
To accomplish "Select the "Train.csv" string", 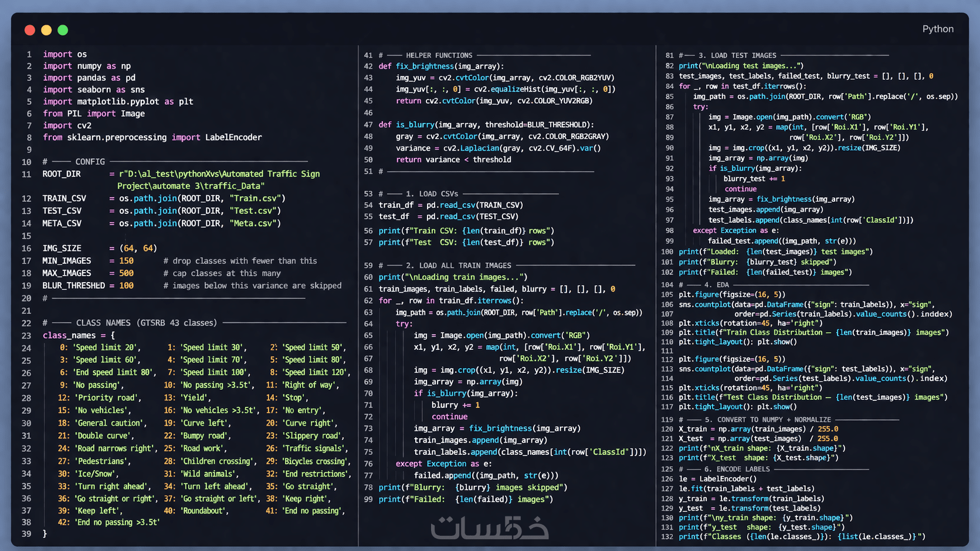I will point(255,199).
